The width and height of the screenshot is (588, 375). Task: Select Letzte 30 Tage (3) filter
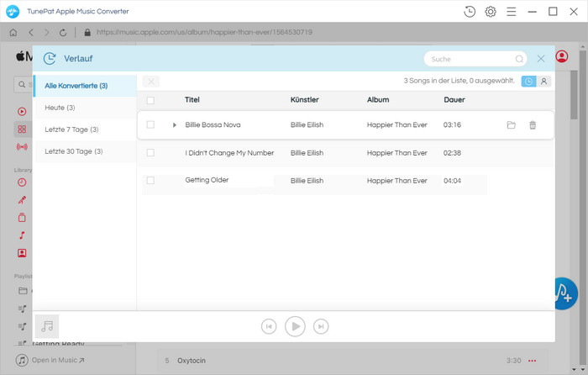[x=86, y=151]
